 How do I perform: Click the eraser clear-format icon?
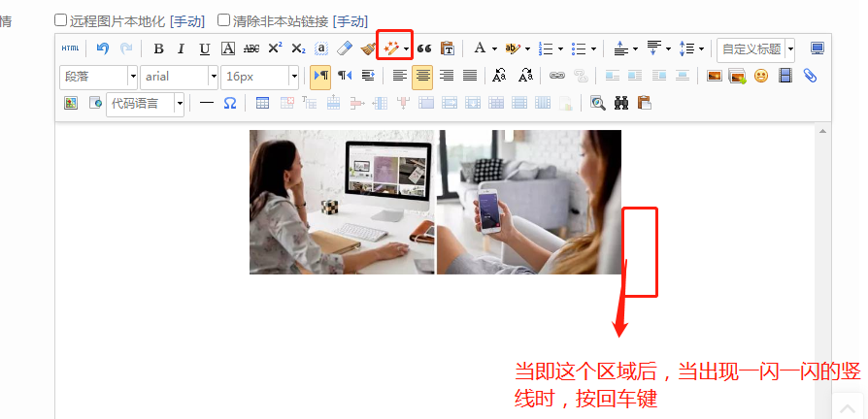[x=345, y=48]
